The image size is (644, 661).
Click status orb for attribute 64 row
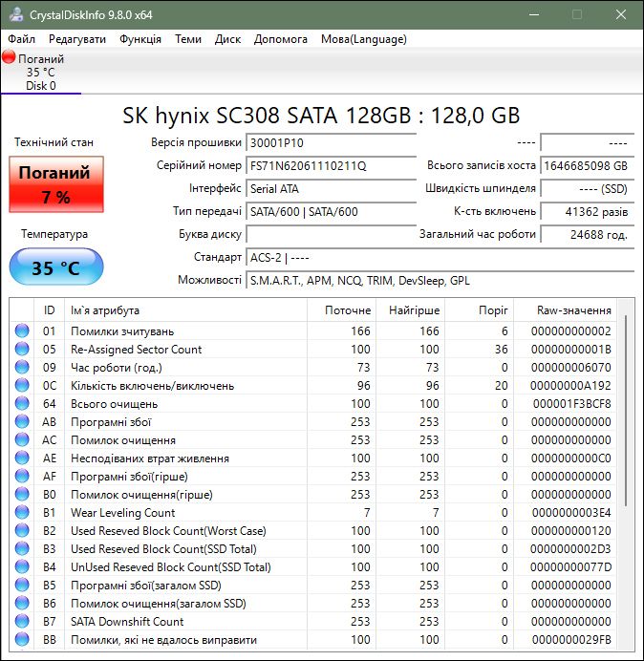(x=22, y=403)
